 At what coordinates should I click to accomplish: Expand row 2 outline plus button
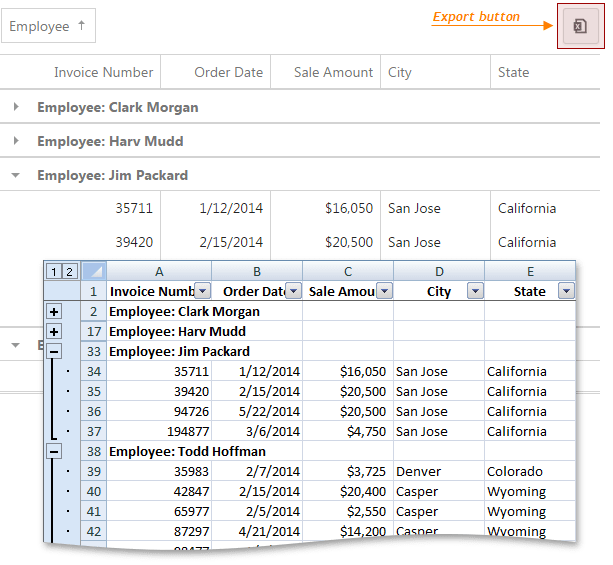[x=54, y=311]
